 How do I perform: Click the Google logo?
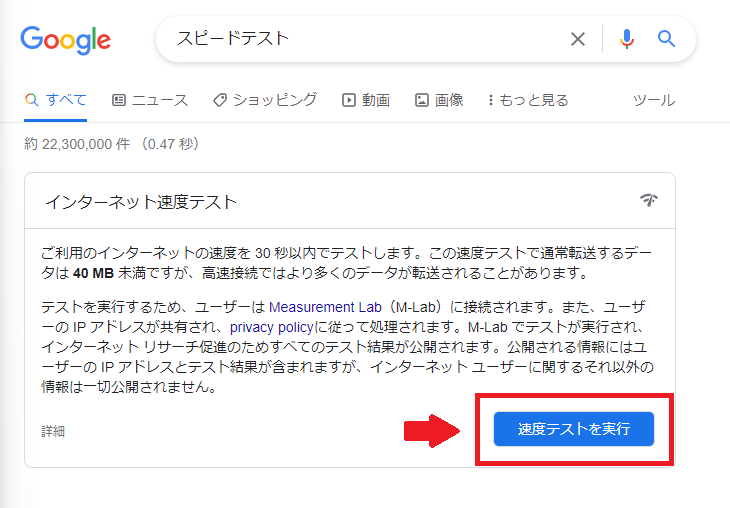(x=66, y=40)
